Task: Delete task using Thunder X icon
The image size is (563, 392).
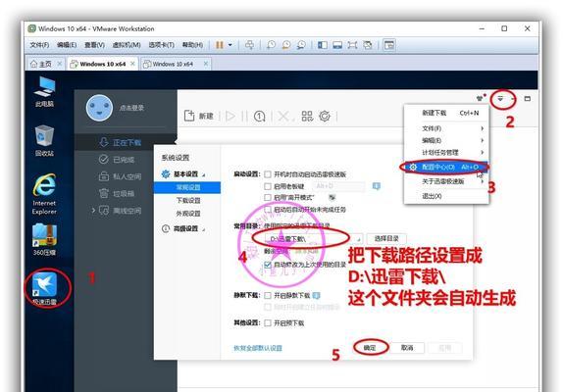Action: click(x=283, y=116)
